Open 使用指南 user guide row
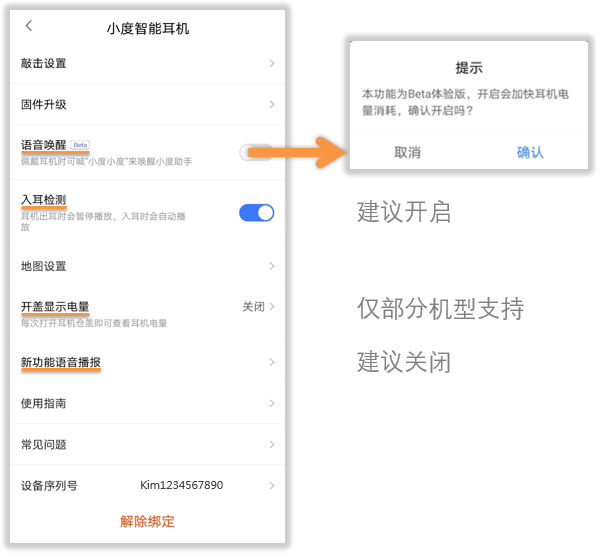Screen dimensions: 600x555 (147, 403)
